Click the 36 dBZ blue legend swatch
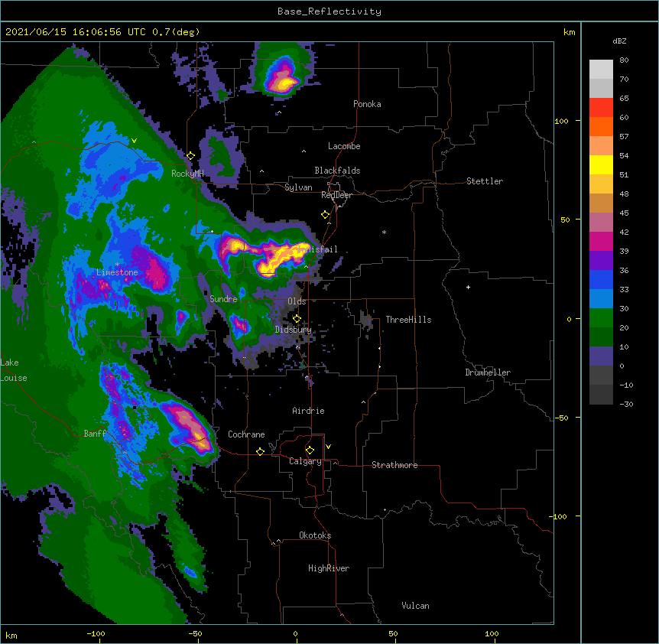Image resolution: width=659 pixels, height=644 pixels. click(x=601, y=279)
